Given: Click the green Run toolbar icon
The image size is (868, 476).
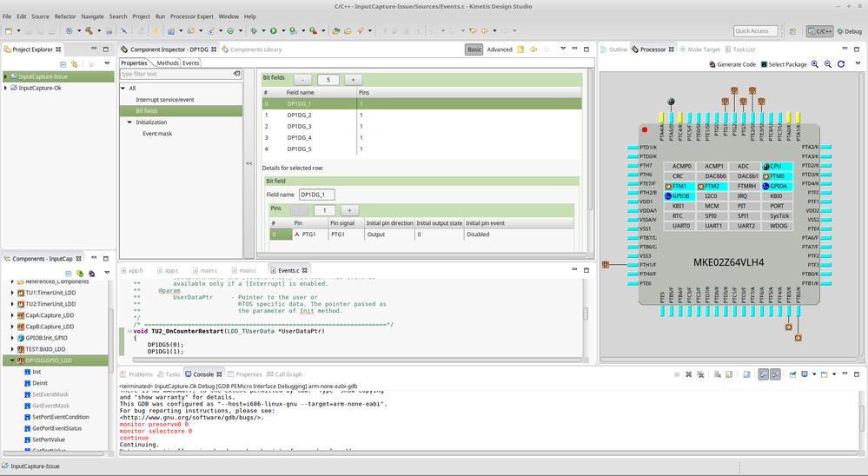Looking at the screenshot, I should [x=273, y=31].
